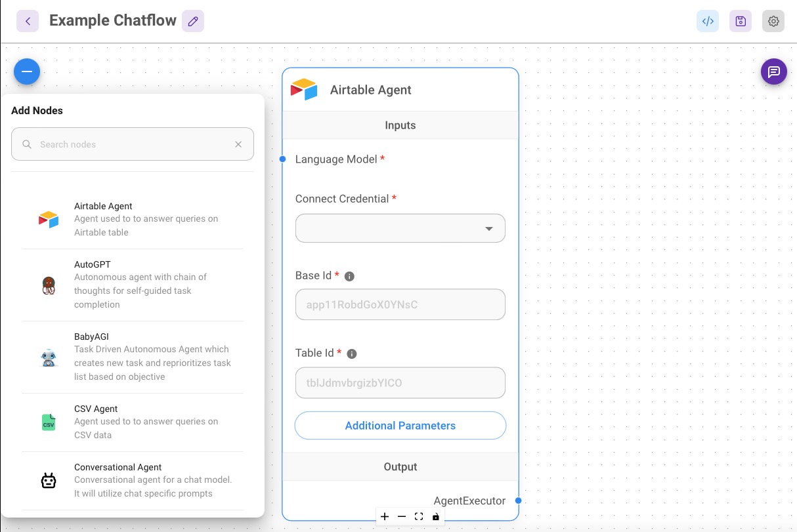The height and width of the screenshot is (532, 797).
Task: Collapse the Add Nodes panel with minus button
Action: click(27, 72)
